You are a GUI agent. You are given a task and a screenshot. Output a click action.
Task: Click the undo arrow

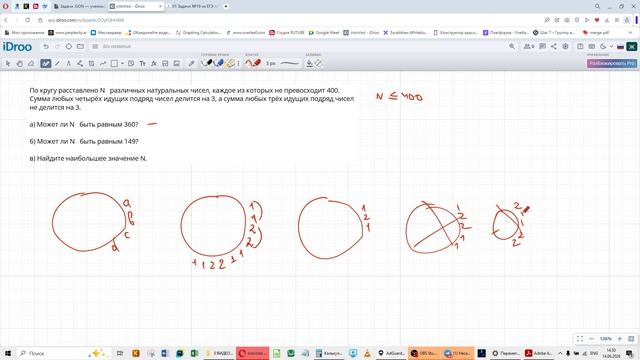click(x=46, y=47)
